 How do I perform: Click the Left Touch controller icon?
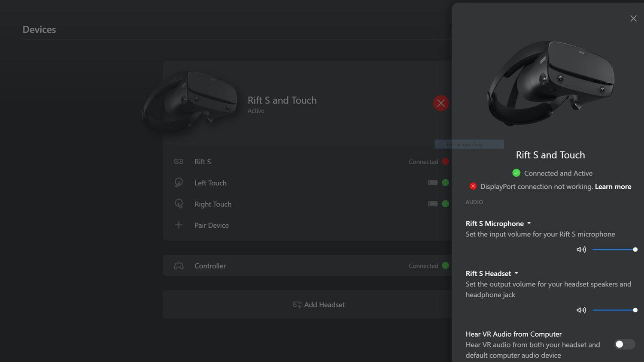point(179,183)
